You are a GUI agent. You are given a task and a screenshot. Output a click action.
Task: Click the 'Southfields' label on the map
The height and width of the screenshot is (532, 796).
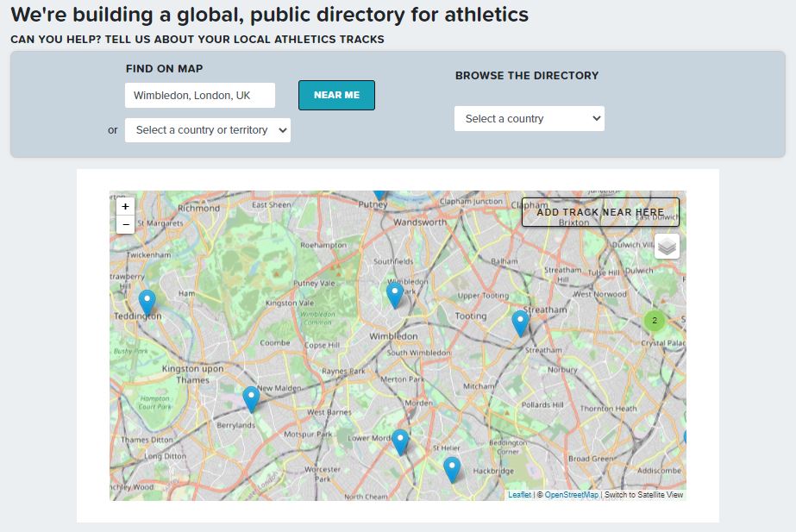(x=393, y=261)
